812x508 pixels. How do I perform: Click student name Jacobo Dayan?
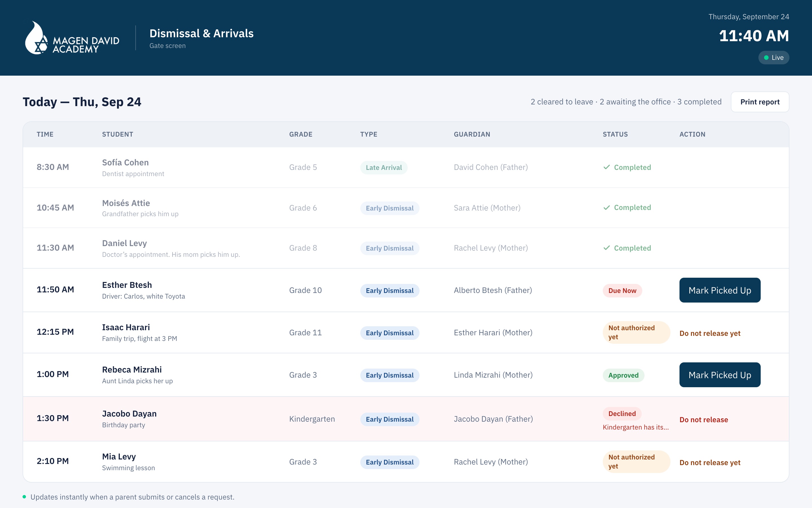pos(129,413)
